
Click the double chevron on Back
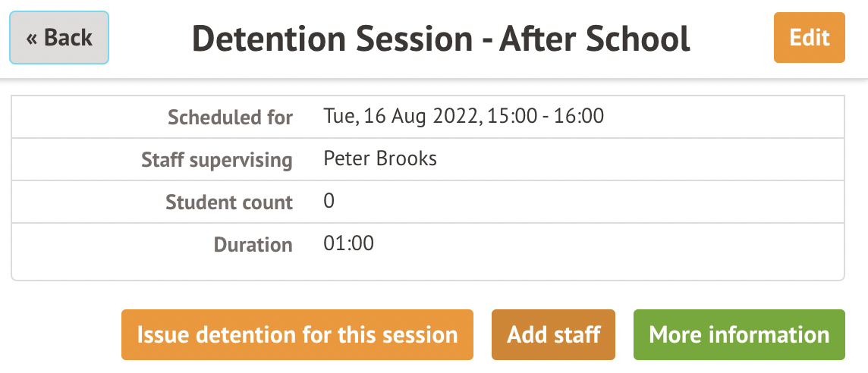pyautogui.click(x=32, y=39)
